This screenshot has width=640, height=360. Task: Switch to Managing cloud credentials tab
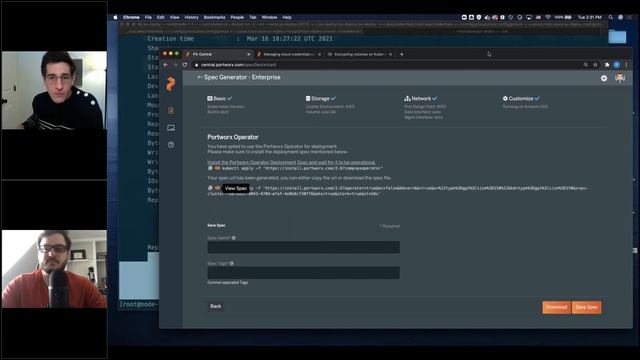point(289,54)
